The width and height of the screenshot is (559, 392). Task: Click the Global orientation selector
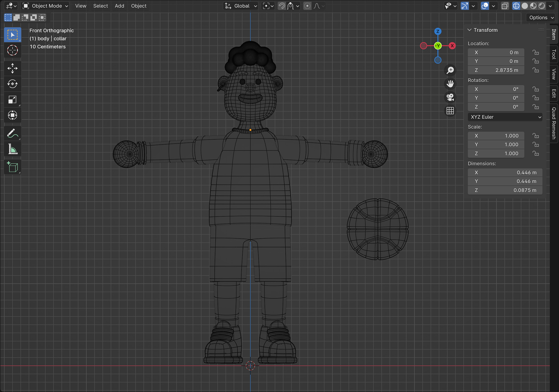[x=241, y=6]
